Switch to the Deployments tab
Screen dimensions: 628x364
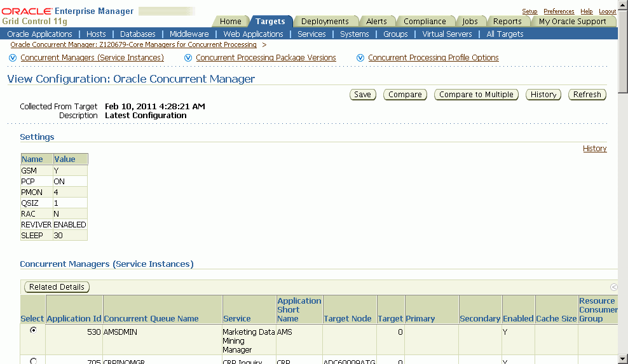[325, 21]
